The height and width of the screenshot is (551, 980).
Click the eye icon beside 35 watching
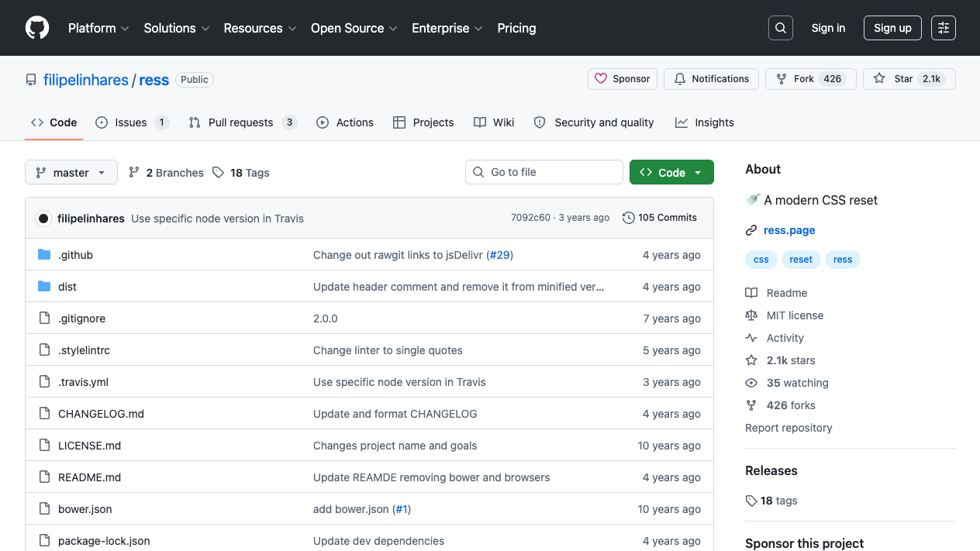click(751, 383)
